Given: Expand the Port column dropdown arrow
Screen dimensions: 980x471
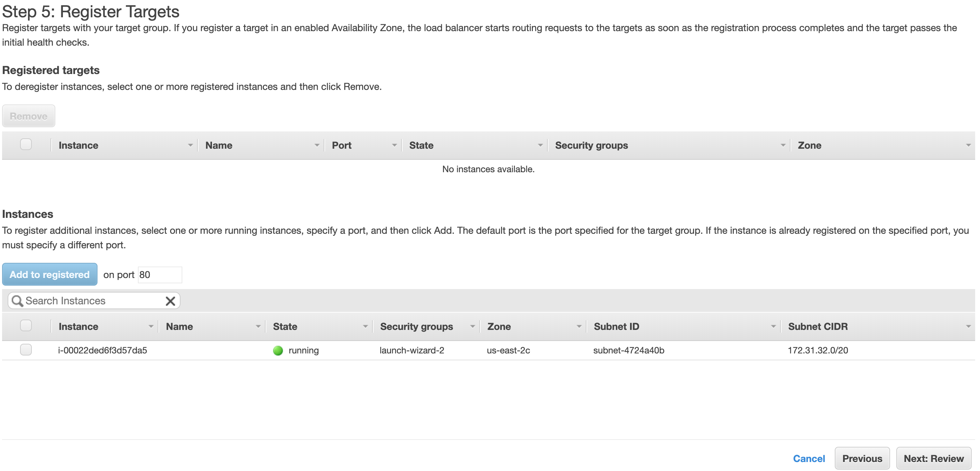Looking at the screenshot, I should click(x=394, y=145).
